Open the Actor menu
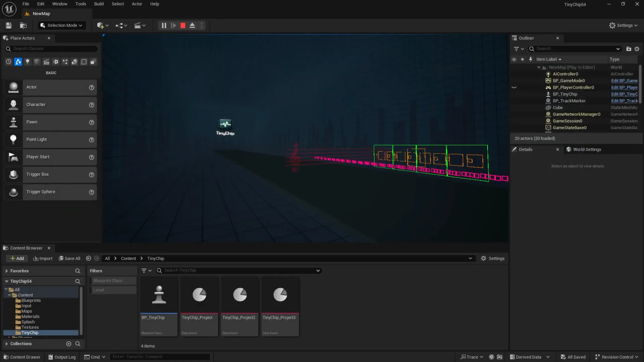Viewport: 644px width, 362px height. point(137,4)
